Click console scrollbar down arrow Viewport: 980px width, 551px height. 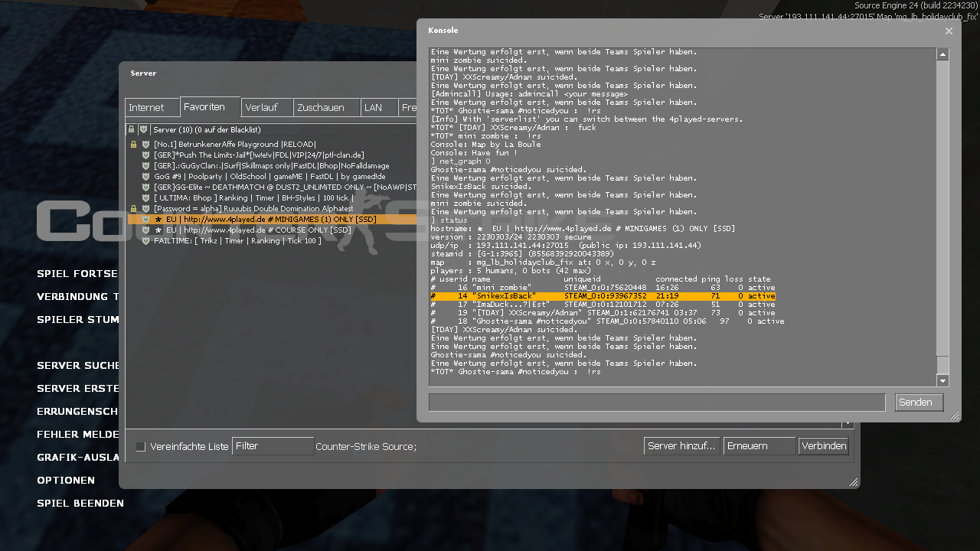(943, 380)
